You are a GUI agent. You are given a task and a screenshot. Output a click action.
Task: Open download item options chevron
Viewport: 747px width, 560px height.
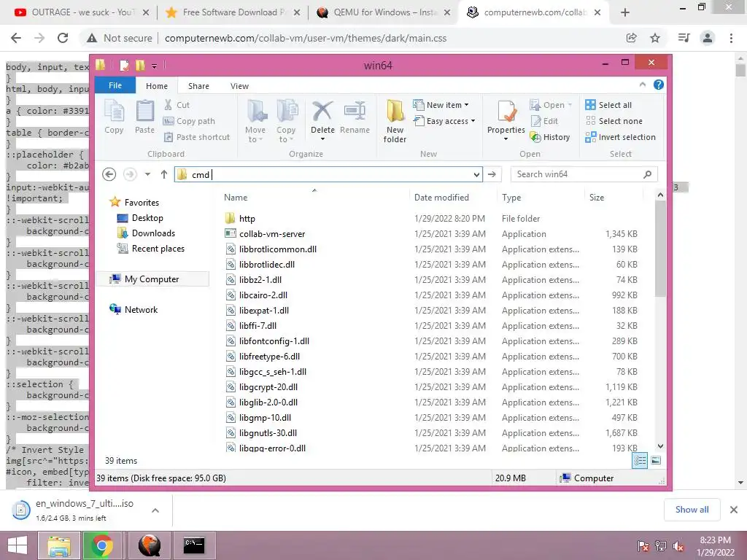155,510
